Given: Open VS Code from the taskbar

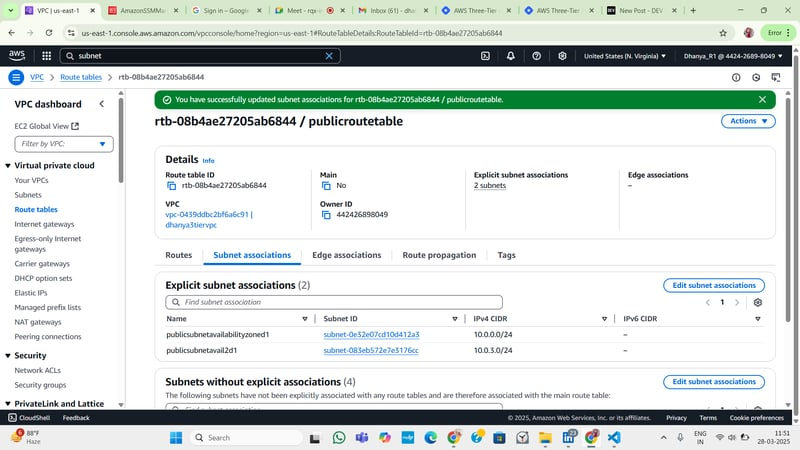Looking at the screenshot, I should click(614, 438).
